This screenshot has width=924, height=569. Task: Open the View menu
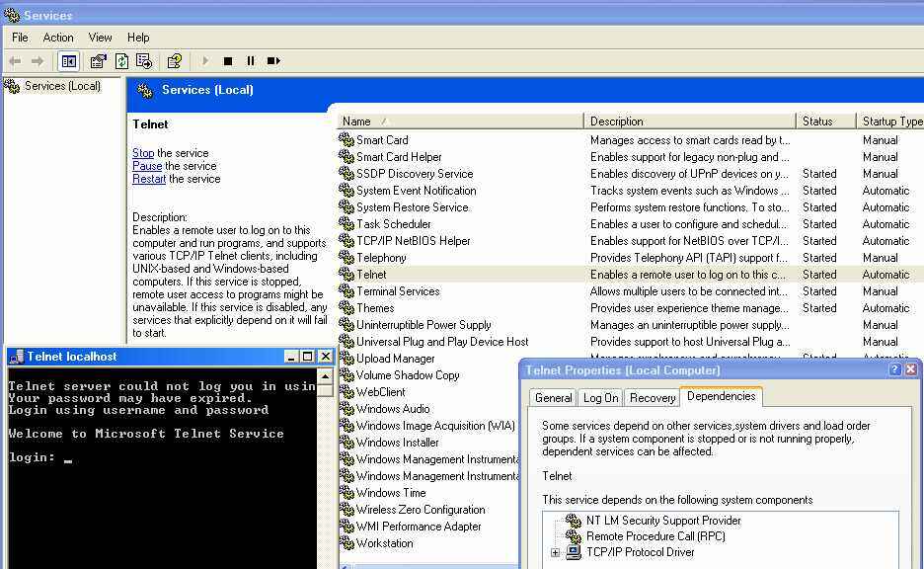click(100, 38)
